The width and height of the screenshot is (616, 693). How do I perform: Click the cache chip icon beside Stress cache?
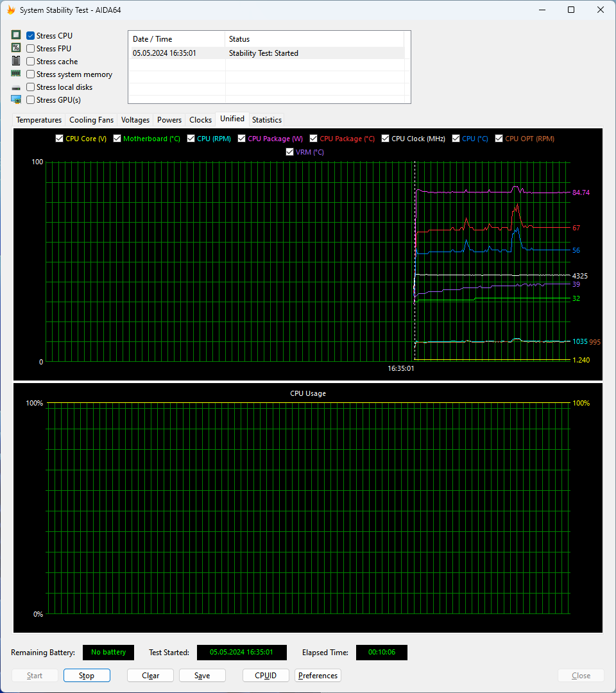16,60
